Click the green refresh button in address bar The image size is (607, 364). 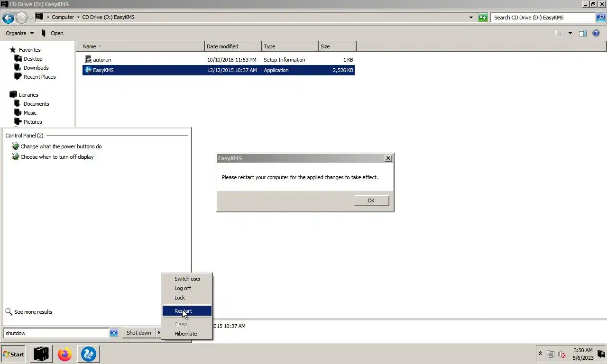click(x=483, y=18)
